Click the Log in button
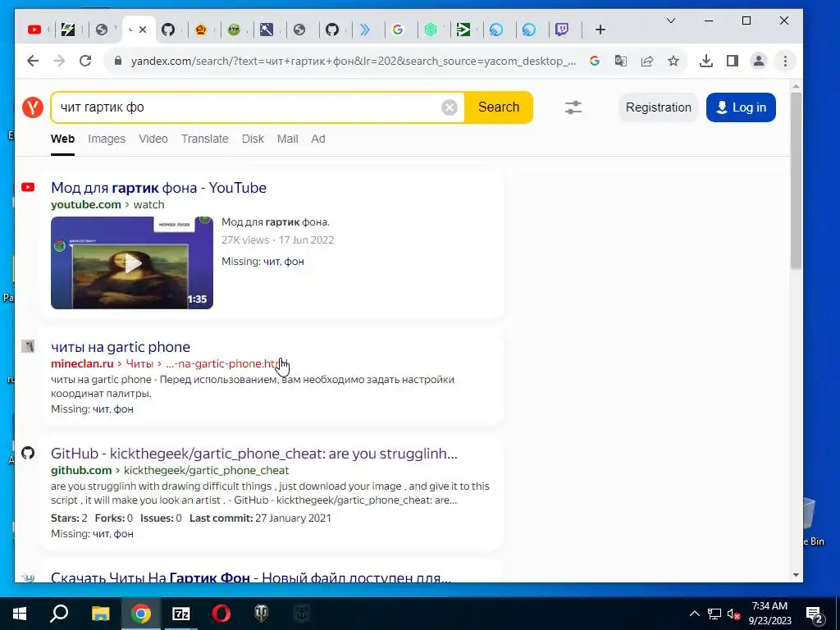 point(741,107)
